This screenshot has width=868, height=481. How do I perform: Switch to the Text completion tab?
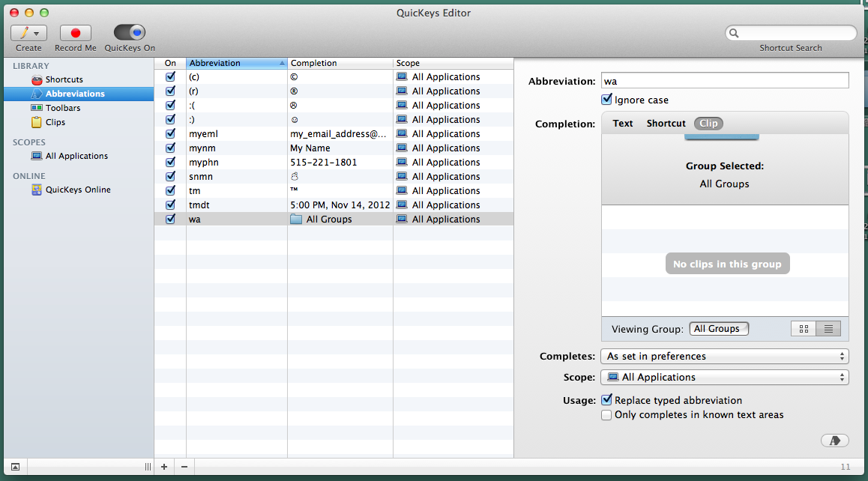(623, 124)
